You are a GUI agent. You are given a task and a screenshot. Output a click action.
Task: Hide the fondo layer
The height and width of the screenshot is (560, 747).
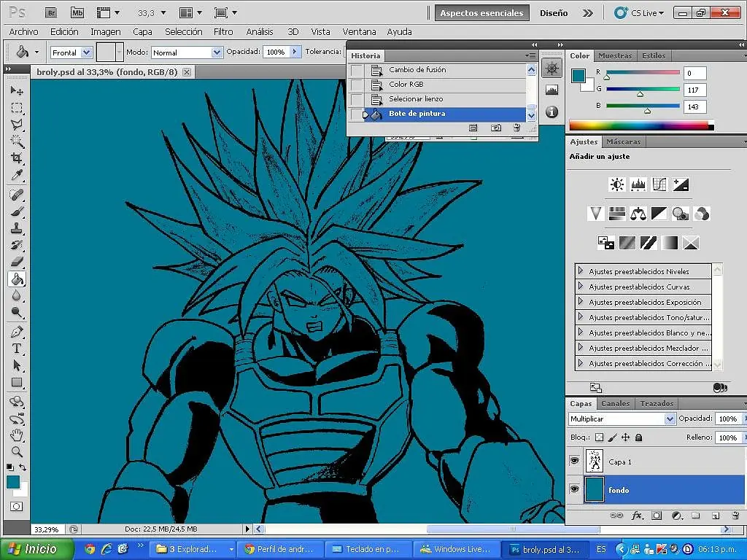point(575,489)
